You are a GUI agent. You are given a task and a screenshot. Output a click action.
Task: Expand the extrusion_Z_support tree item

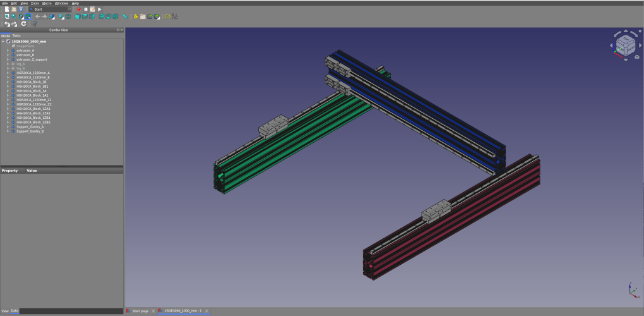pos(8,59)
